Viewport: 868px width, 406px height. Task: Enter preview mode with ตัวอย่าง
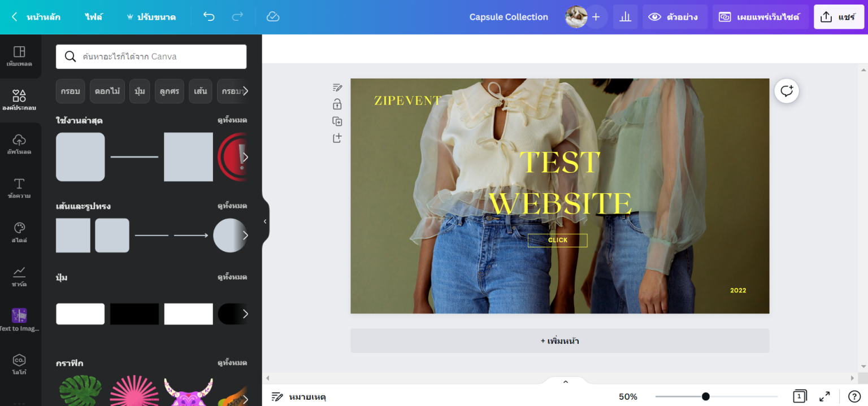[675, 16]
